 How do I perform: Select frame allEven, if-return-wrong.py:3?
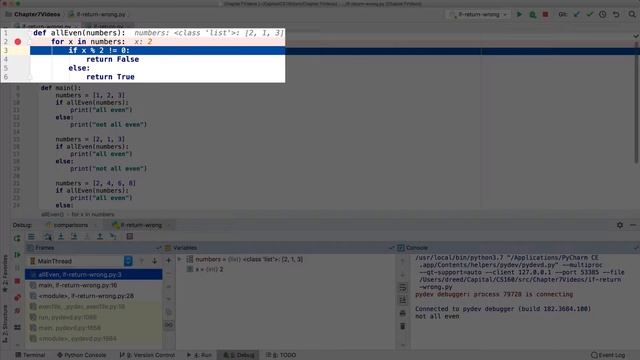click(93, 275)
